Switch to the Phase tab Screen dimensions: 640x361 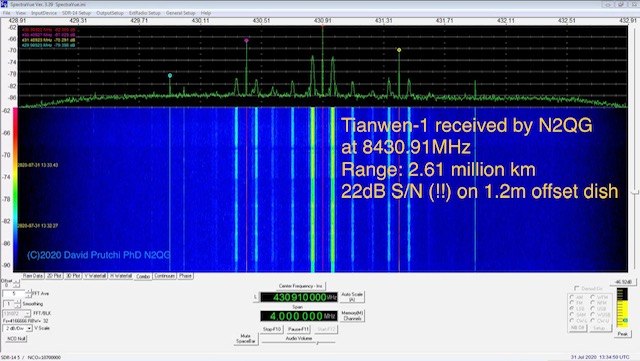point(185,276)
